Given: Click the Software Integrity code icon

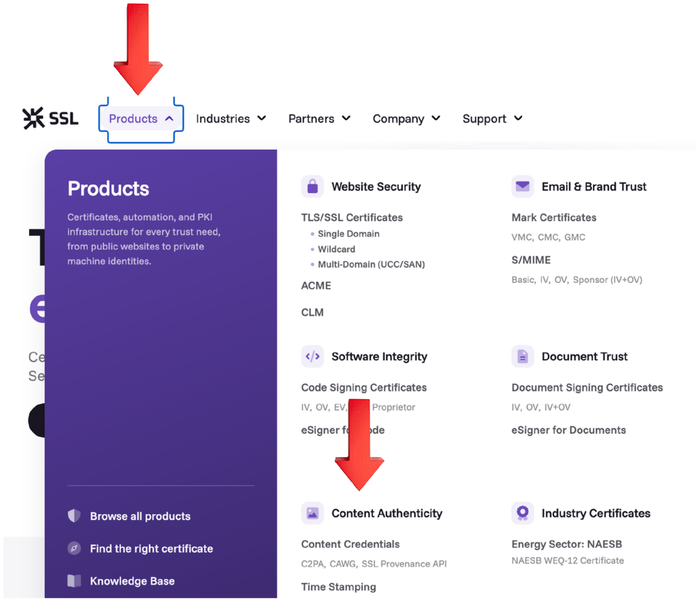Looking at the screenshot, I should [x=313, y=356].
